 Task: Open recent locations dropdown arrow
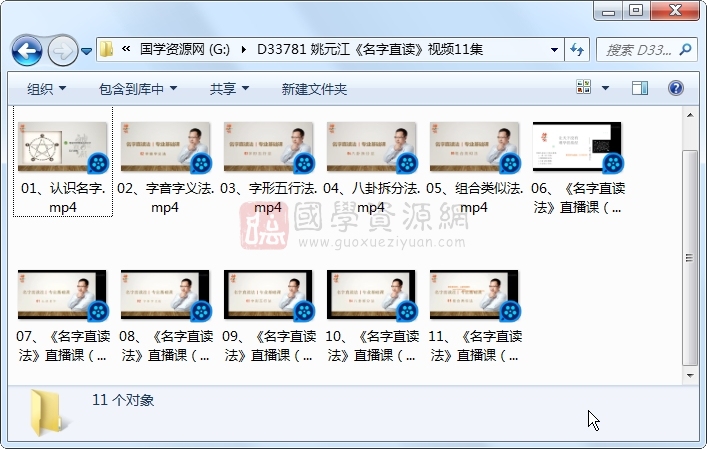click(87, 51)
